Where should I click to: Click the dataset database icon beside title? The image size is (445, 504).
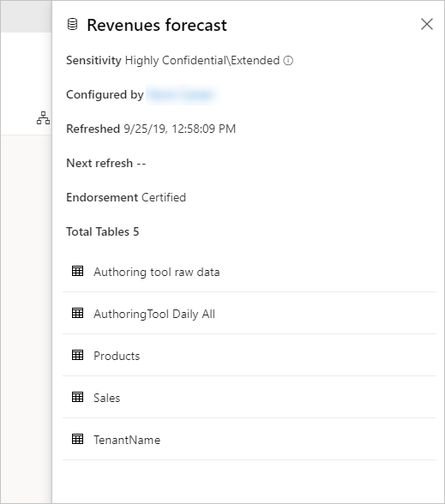pyautogui.click(x=72, y=25)
